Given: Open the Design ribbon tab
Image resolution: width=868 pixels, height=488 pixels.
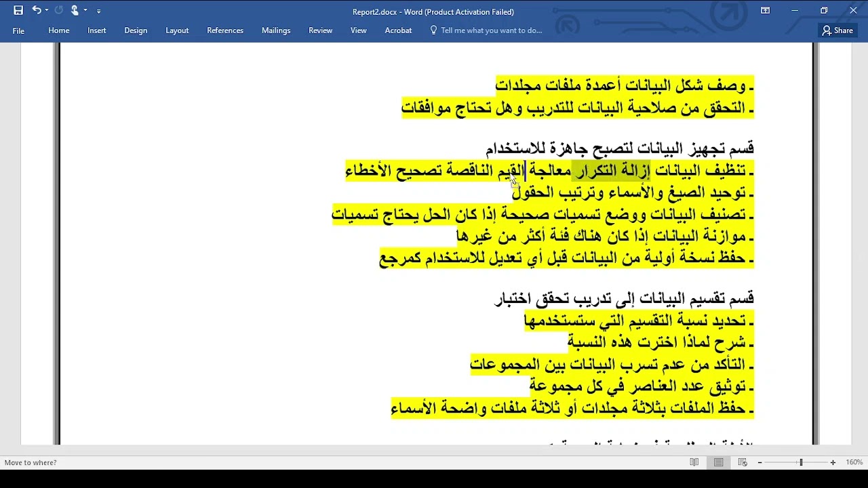Looking at the screenshot, I should point(136,30).
